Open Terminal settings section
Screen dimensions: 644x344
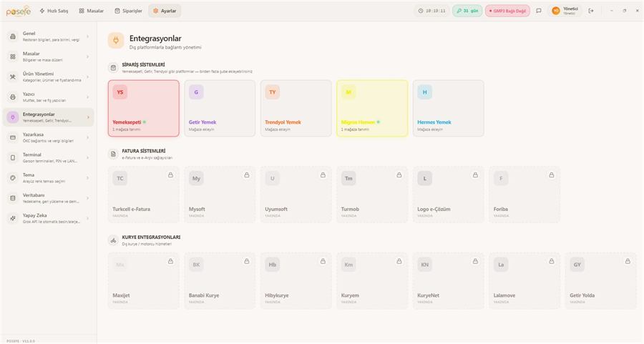click(49, 157)
